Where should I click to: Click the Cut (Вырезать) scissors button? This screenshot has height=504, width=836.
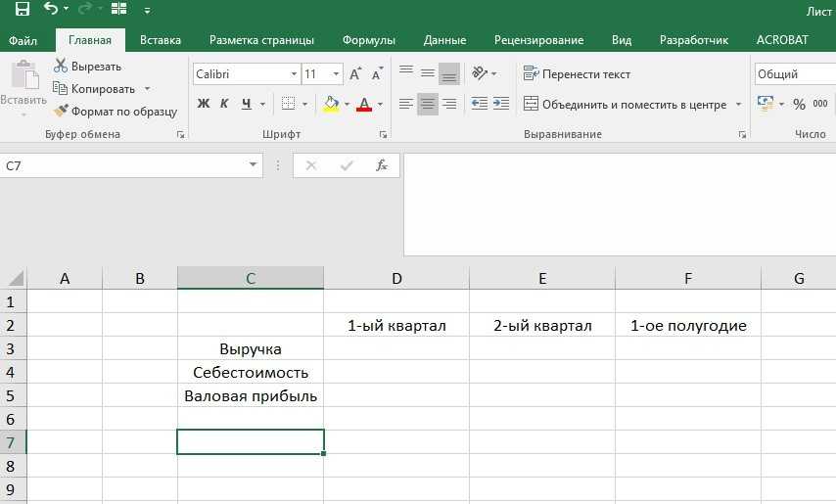[x=88, y=66]
